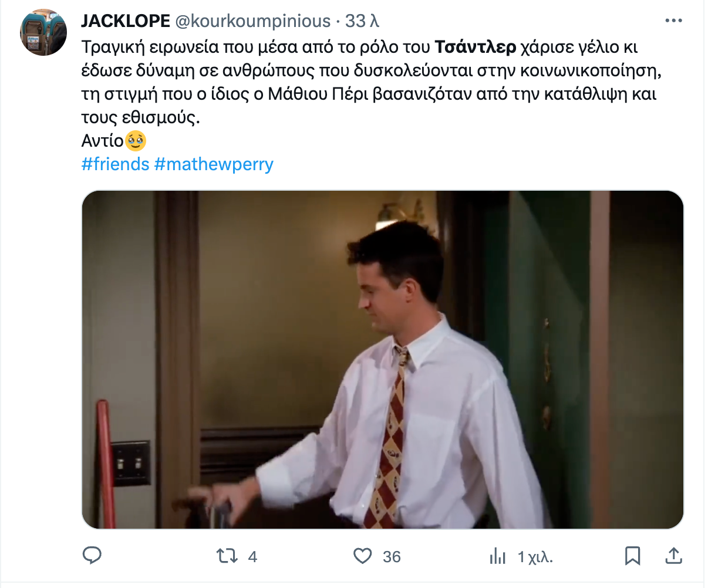Screen dimensions: 708x588
Task: Open the @kourkoumpinious handle link
Action: click(x=253, y=21)
